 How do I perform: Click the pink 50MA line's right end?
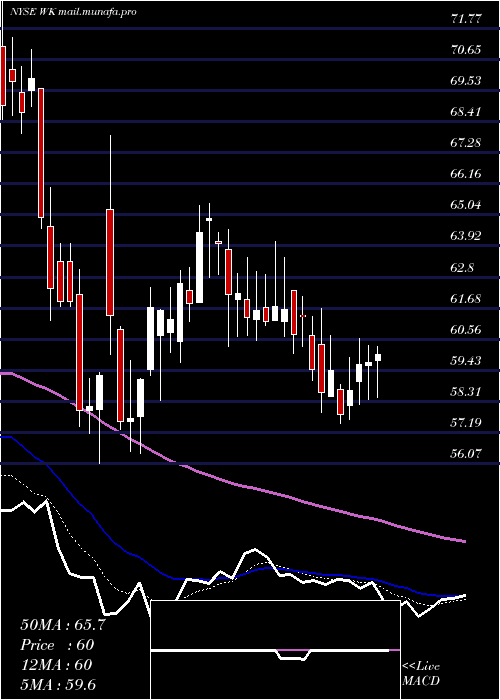463,541
